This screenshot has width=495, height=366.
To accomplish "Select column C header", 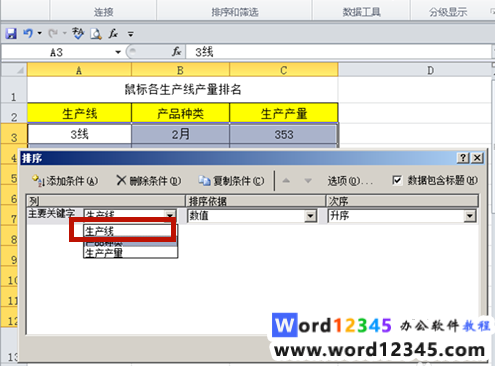I will pos(284,70).
